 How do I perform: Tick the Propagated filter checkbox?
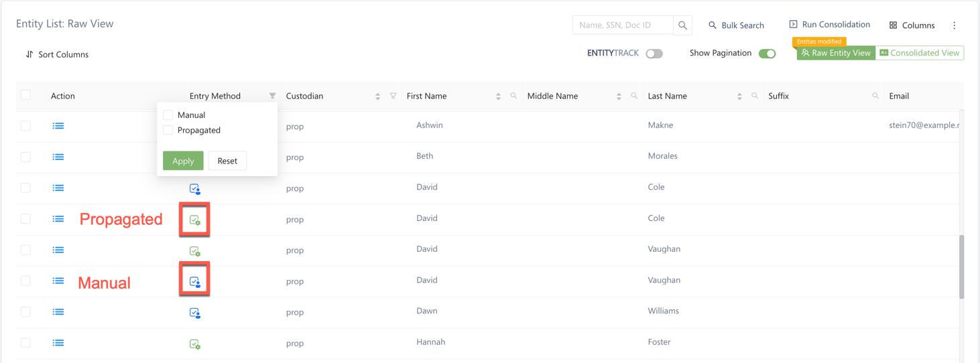point(168,130)
